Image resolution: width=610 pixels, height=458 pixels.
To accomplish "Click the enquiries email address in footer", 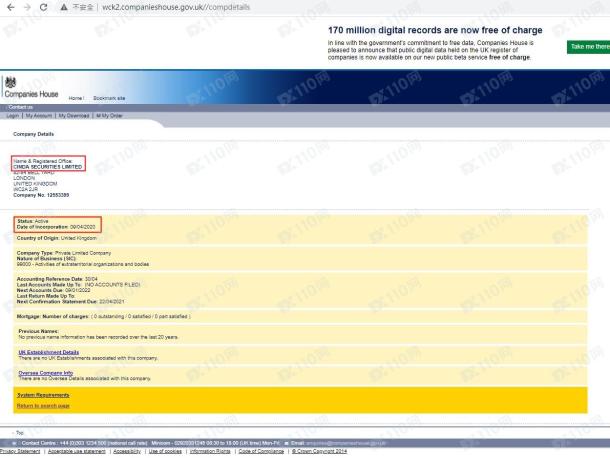I will 346,443.
